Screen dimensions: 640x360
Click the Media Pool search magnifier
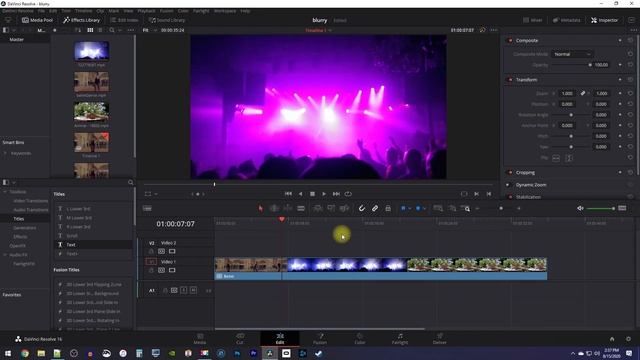coord(112,30)
